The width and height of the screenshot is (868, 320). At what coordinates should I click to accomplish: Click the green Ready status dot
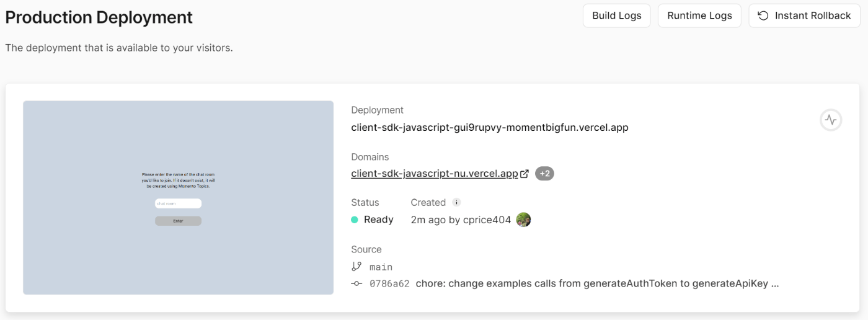tap(355, 220)
